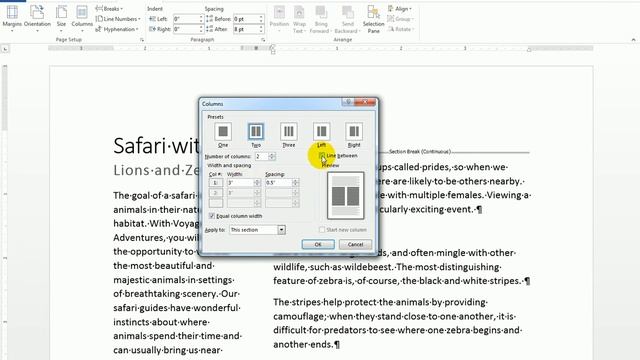Screen dimensions: 640x360
Task: Click the hanging indent marker on ruler
Action: coord(273,51)
